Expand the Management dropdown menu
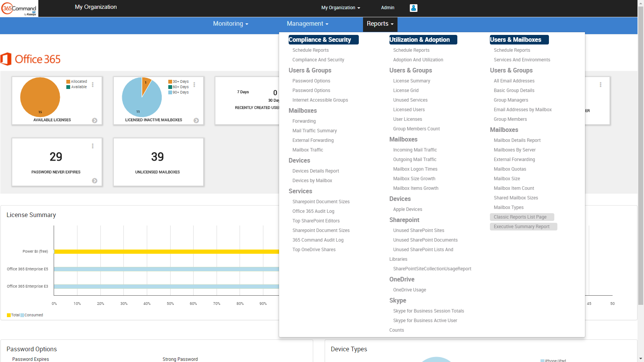This screenshot has height=362, width=644. click(x=307, y=24)
